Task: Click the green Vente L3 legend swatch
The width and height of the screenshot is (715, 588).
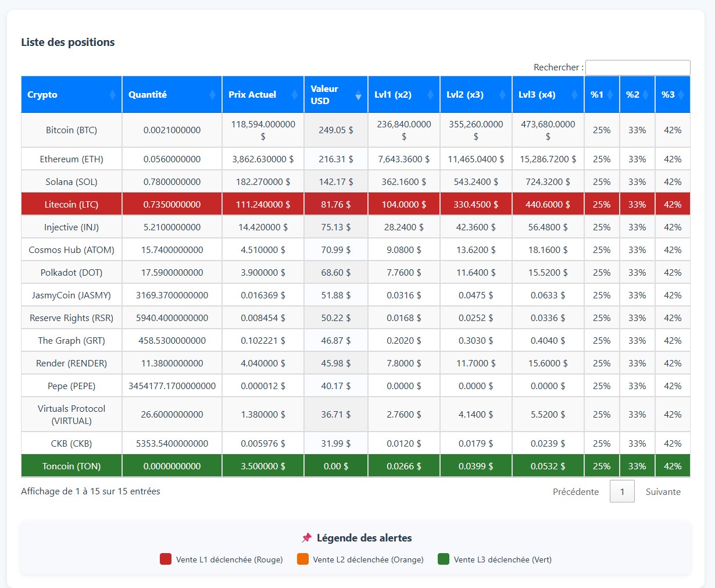Action: point(444,559)
